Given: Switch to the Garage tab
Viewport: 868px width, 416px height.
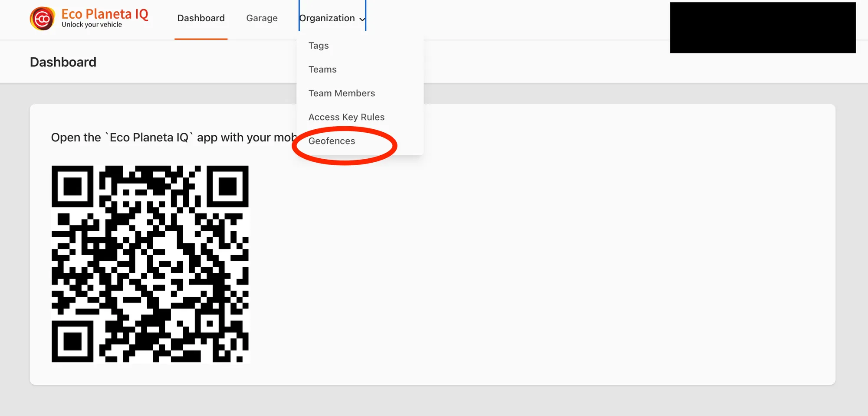Looking at the screenshot, I should (x=262, y=18).
